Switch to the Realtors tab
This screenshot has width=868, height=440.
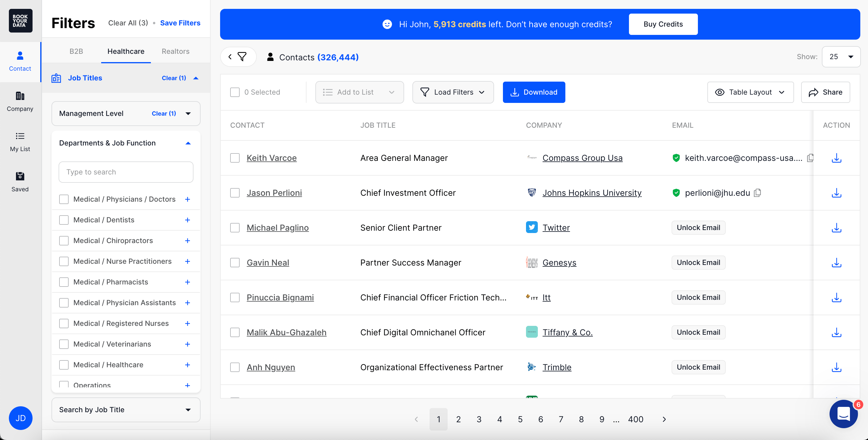(x=175, y=51)
